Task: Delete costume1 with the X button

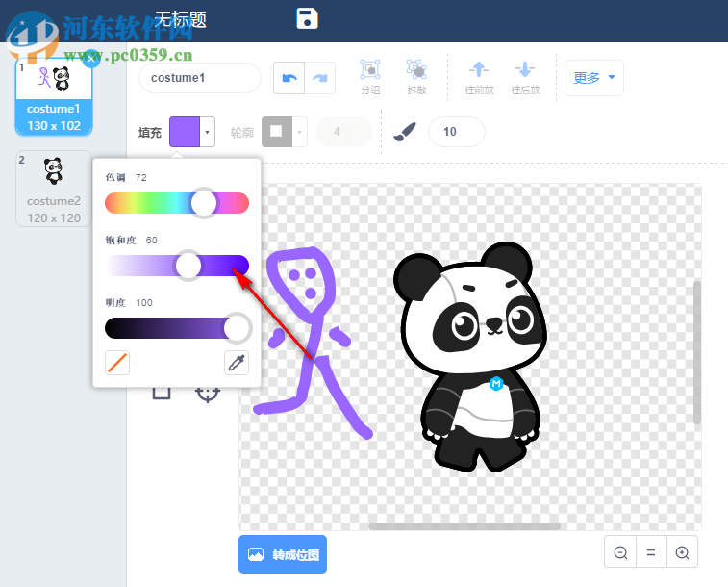Action: (91, 59)
